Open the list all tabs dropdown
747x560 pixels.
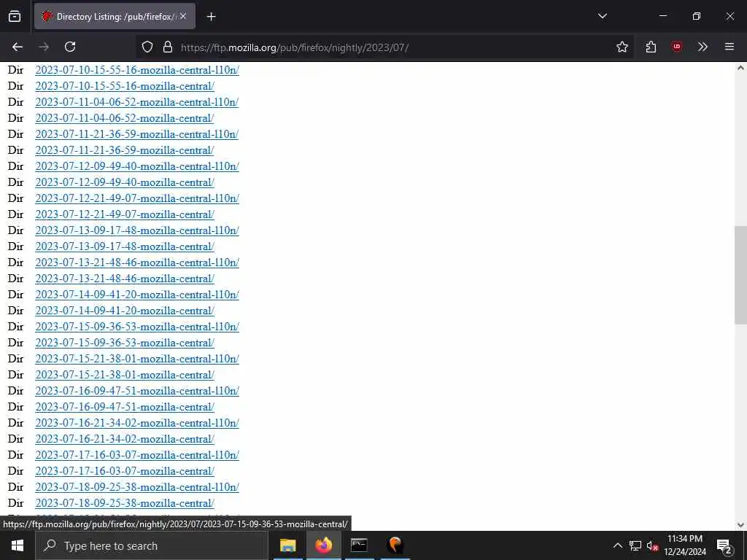602,16
